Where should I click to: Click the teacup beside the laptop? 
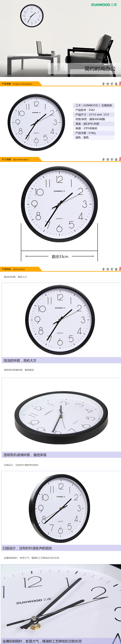[x=53, y=52]
